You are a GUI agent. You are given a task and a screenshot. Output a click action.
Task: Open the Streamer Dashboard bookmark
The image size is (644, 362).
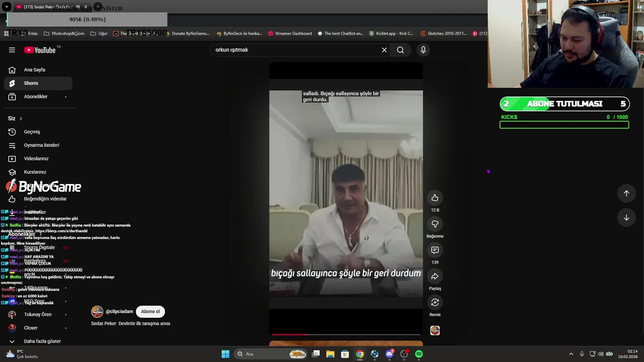(290, 34)
